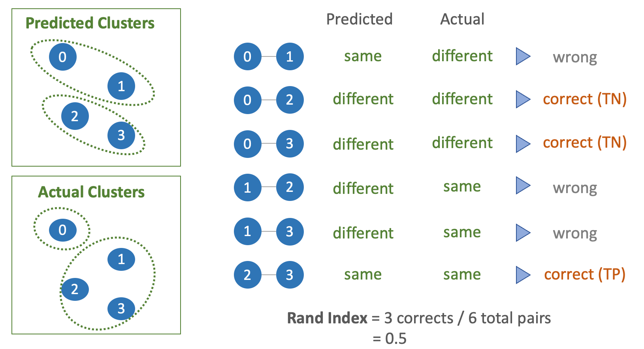This screenshot has height=349, width=644.
Task: Select node 2 in the Actual Clusters box
Action: 75,289
